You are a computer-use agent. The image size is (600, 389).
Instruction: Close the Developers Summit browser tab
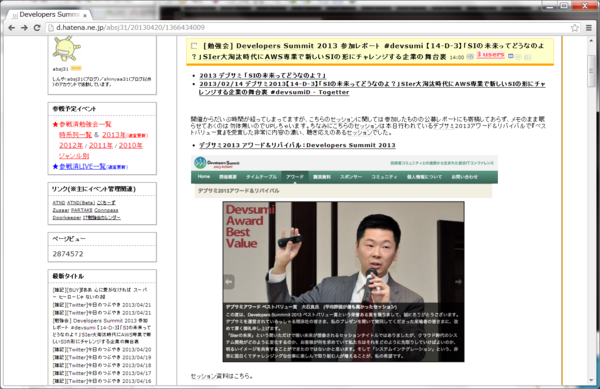(85, 15)
